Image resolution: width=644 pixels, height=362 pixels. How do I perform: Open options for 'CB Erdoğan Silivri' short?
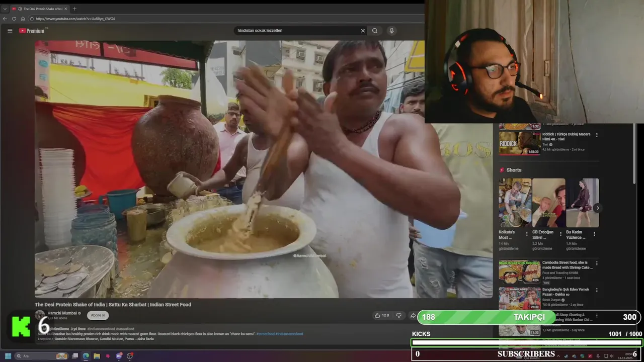(x=560, y=234)
